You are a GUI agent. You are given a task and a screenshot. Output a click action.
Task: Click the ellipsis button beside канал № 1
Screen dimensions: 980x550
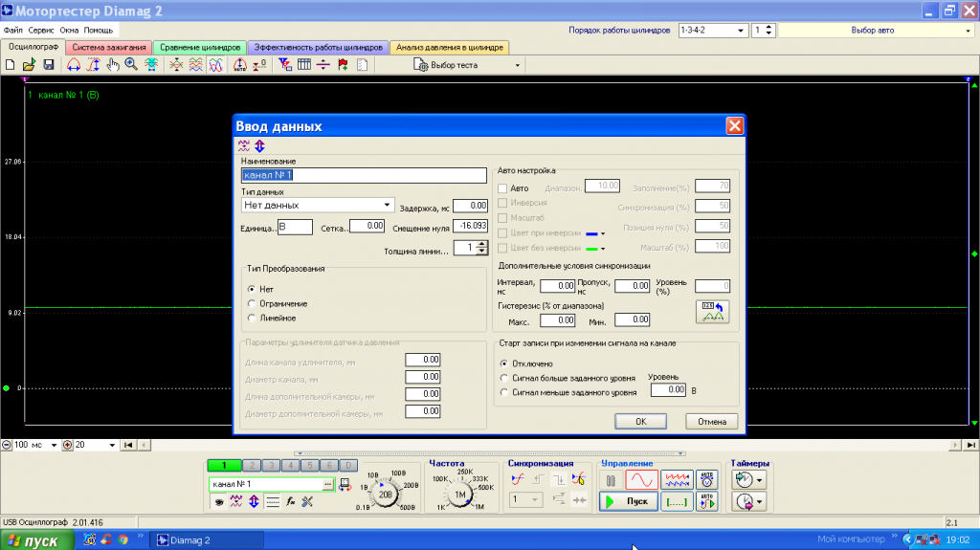(x=327, y=484)
